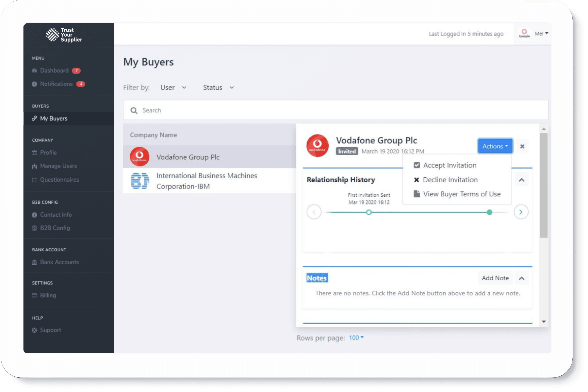Click the Billing card icon
The image size is (588, 392).
pyautogui.click(x=34, y=295)
